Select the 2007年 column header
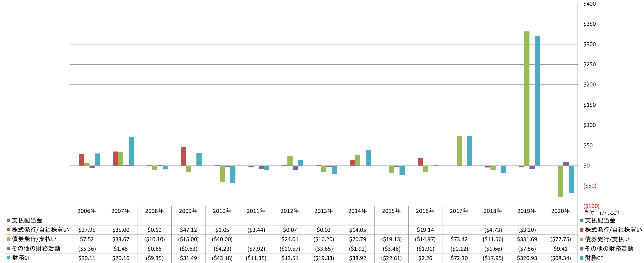Image resolution: width=644 pixels, height=263 pixels. point(120,211)
